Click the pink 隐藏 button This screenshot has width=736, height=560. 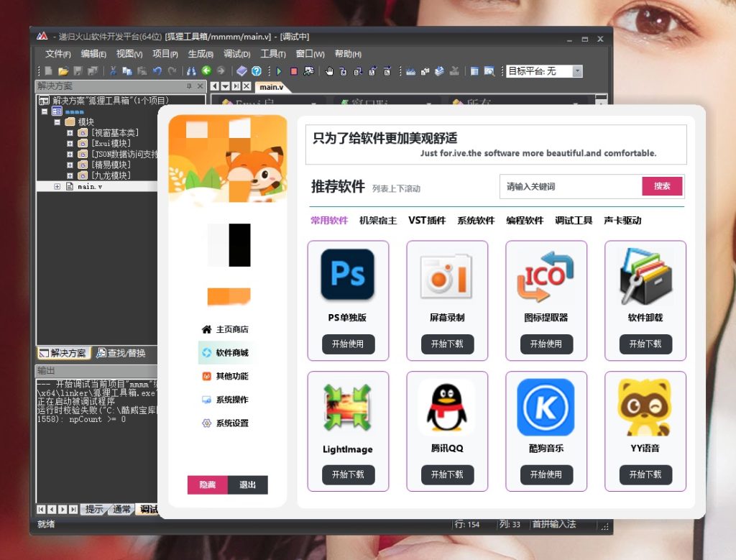[208, 485]
